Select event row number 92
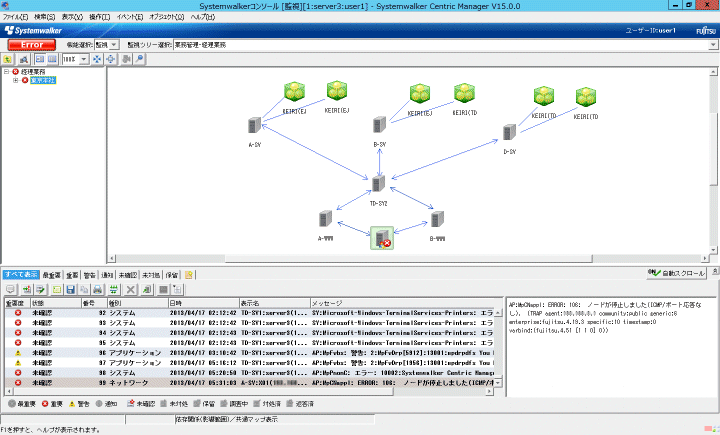 [249, 313]
